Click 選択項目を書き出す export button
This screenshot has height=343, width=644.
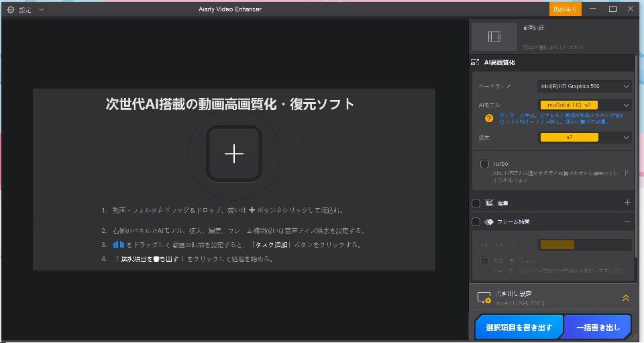[519, 328]
